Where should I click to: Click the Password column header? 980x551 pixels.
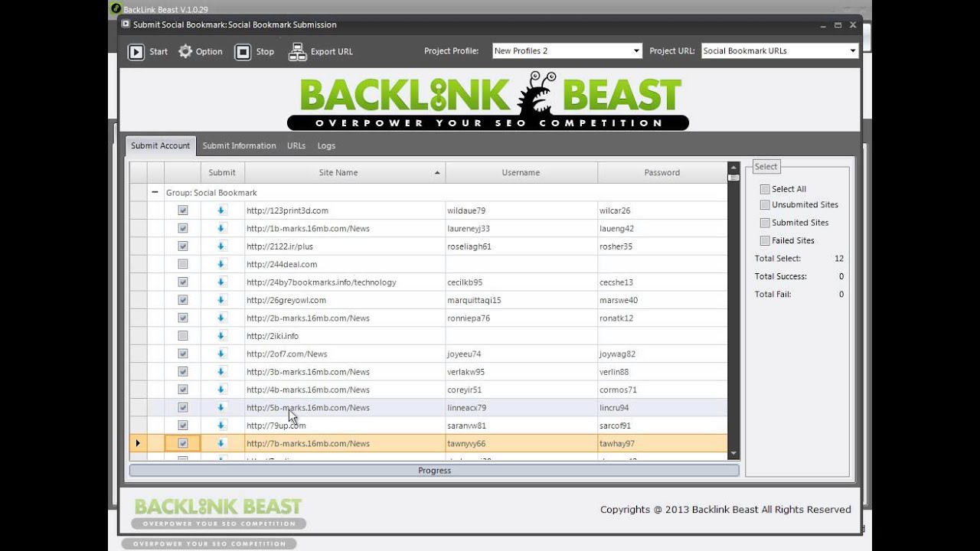click(662, 172)
